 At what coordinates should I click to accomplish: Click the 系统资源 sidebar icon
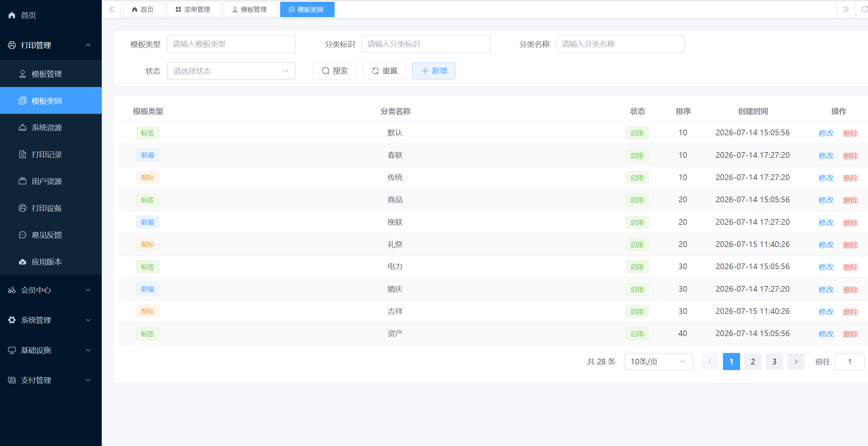[x=23, y=127]
